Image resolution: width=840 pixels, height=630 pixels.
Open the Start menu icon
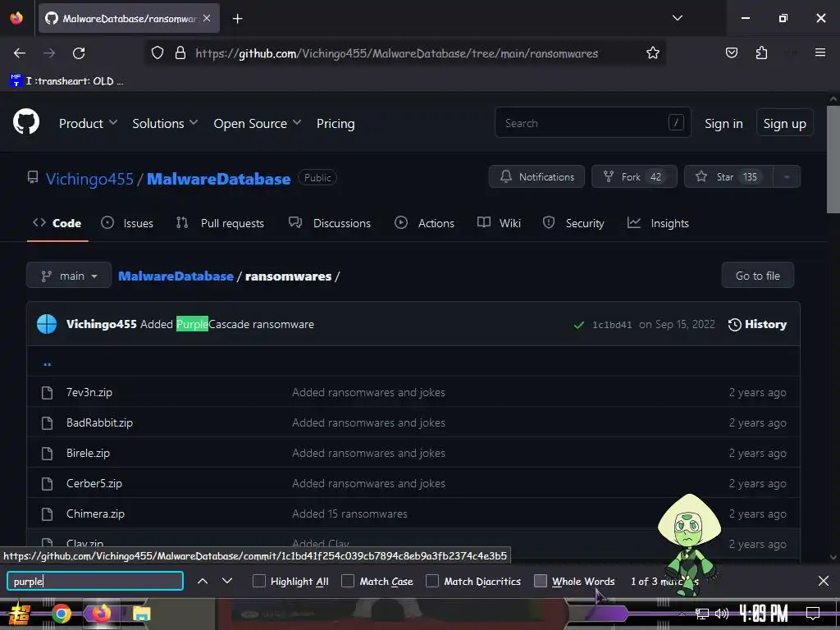(x=19, y=614)
